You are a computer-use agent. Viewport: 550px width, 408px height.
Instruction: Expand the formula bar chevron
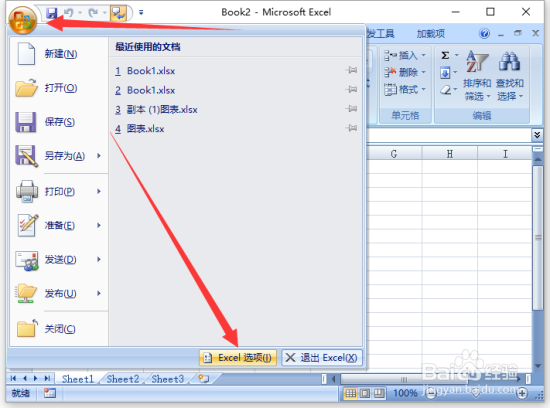(537, 135)
